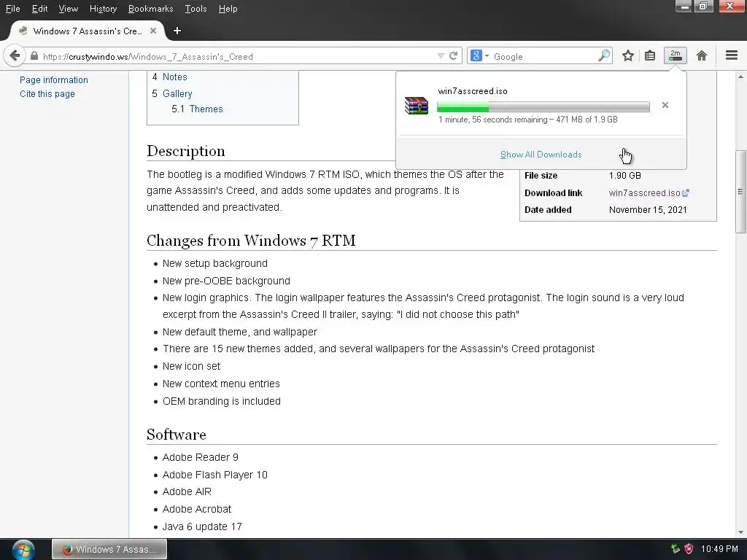Click the 1.90 GB file size value
This screenshot has height=560, width=747.
point(625,176)
